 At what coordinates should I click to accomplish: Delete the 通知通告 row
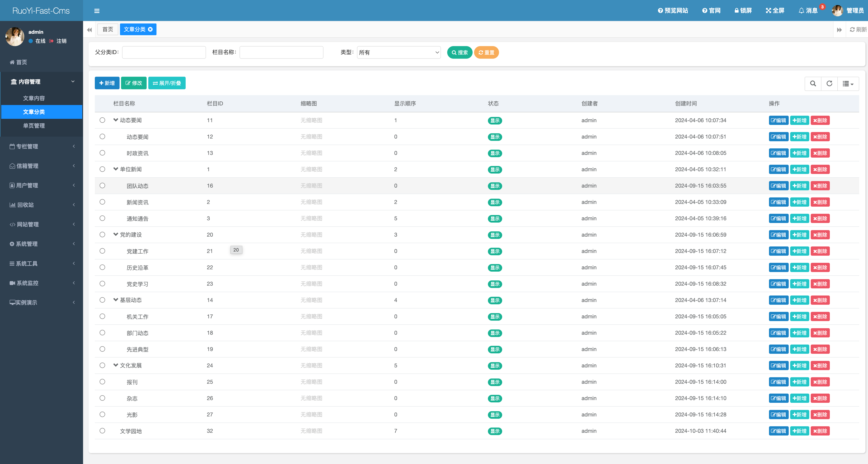point(820,219)
